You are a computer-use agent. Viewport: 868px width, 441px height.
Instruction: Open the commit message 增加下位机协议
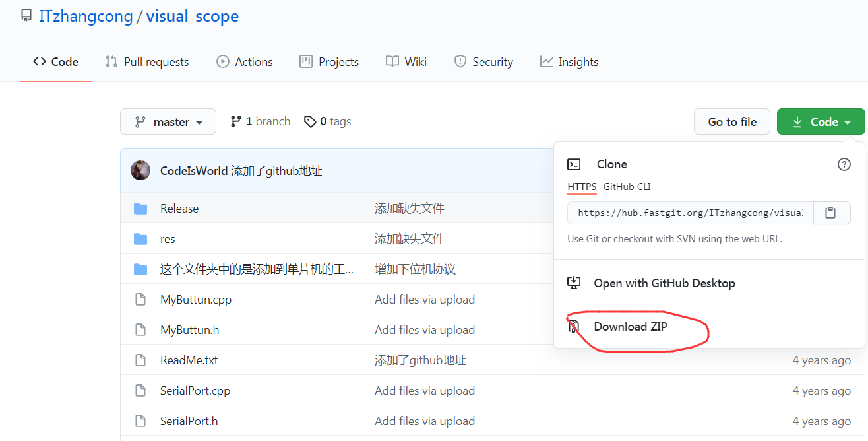point(416,269)
